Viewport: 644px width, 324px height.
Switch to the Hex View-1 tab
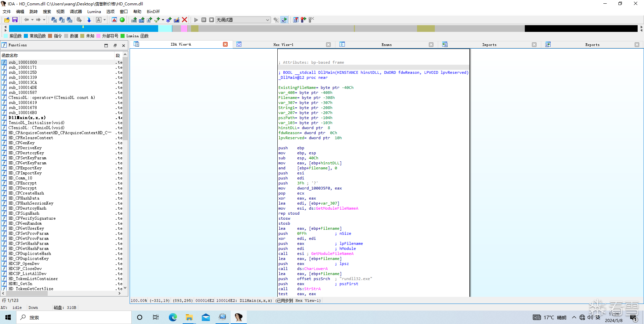tap(283, 45)
